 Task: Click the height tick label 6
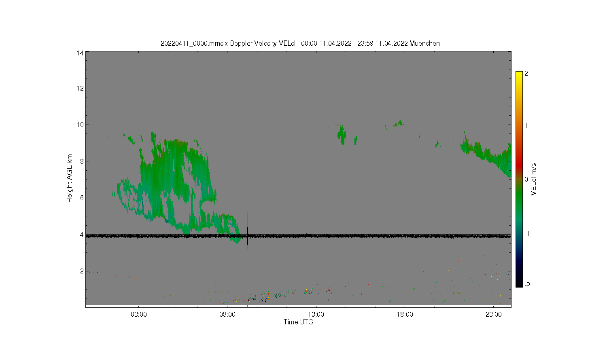click(82, 198)
